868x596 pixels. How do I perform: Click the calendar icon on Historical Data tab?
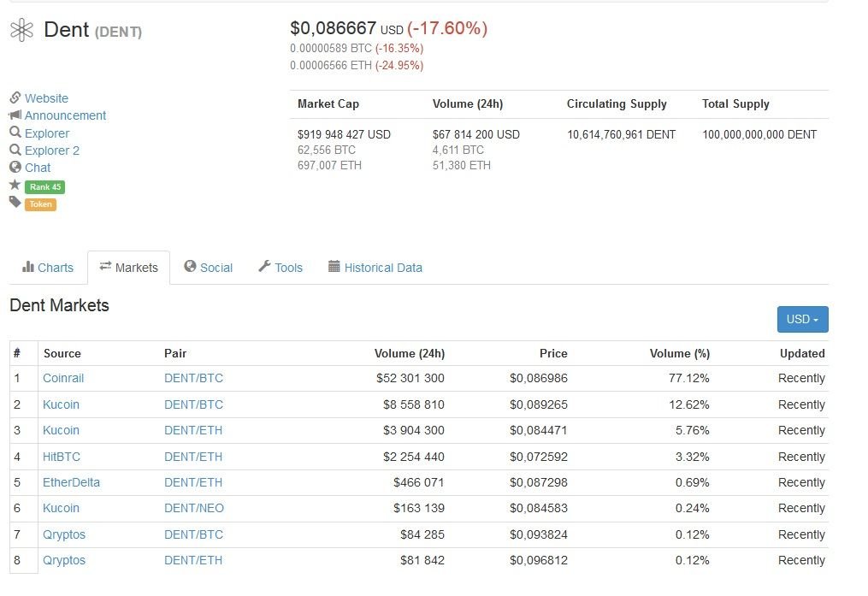[334, 267]
